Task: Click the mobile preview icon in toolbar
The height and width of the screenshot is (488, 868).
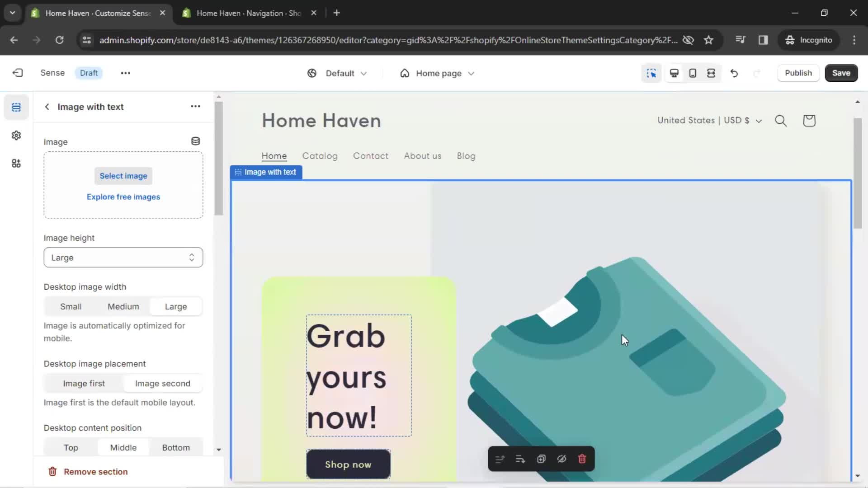Action: tap(693, 73)
